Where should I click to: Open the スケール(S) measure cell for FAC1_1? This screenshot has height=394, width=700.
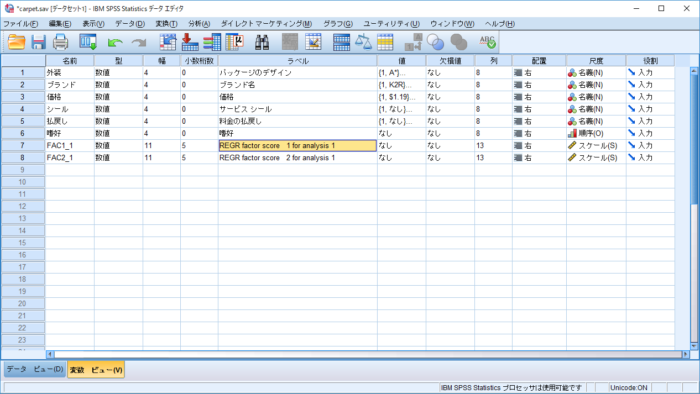[596, 145]
